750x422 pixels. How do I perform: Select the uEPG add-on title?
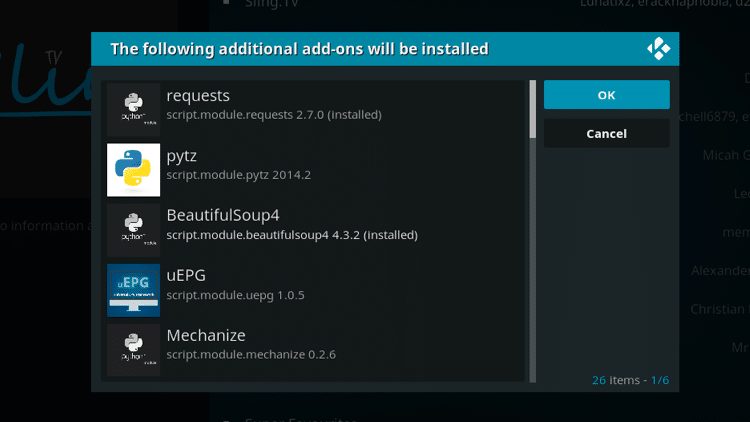pos(186,276)
